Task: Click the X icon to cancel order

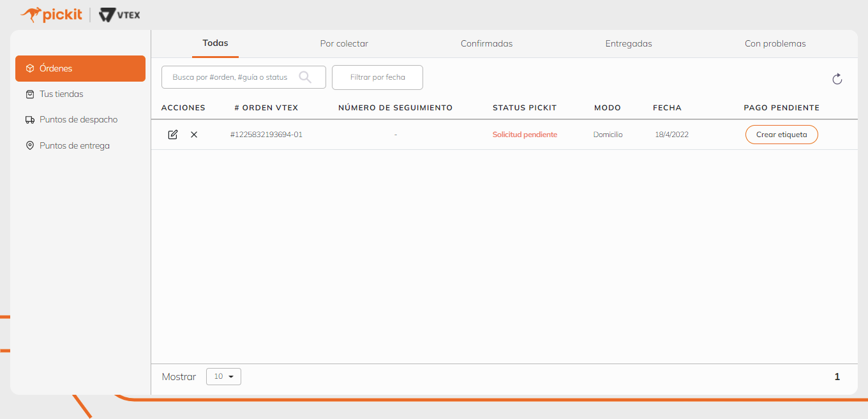Action: 194,135
